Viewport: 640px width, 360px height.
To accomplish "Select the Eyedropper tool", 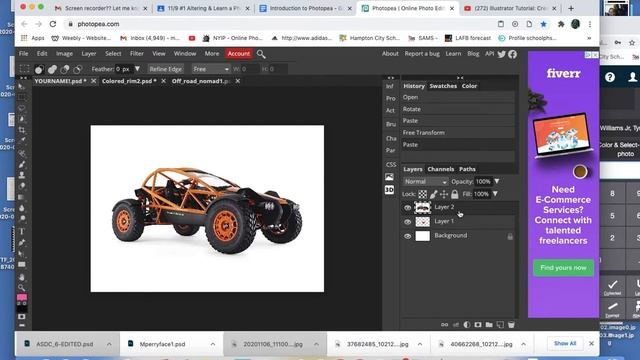I will [22, 141].
